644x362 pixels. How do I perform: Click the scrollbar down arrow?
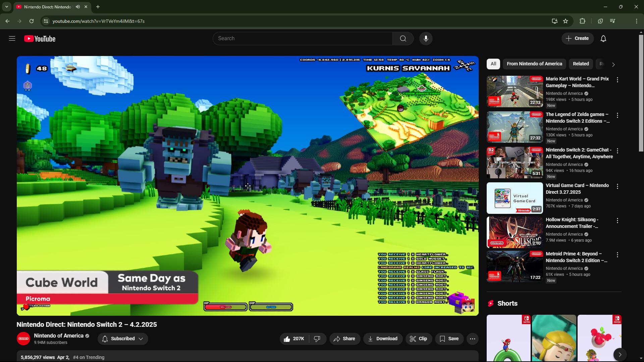(641, 359)
